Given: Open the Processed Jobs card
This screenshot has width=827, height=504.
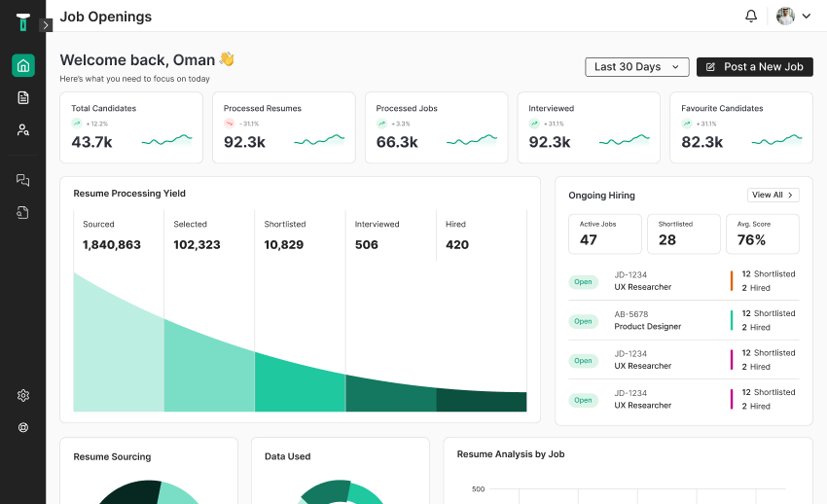Looking at the screenshot, I should [437, 127].
